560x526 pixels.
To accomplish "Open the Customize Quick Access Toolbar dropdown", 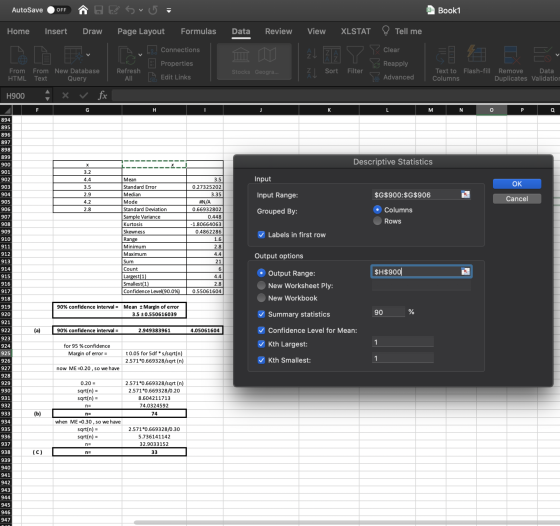I will tap(169, 10).
